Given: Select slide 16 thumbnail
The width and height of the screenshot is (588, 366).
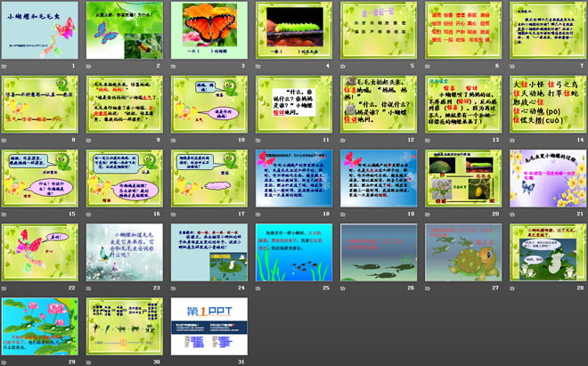Looking at the screenshot, I should coord(125,178).
